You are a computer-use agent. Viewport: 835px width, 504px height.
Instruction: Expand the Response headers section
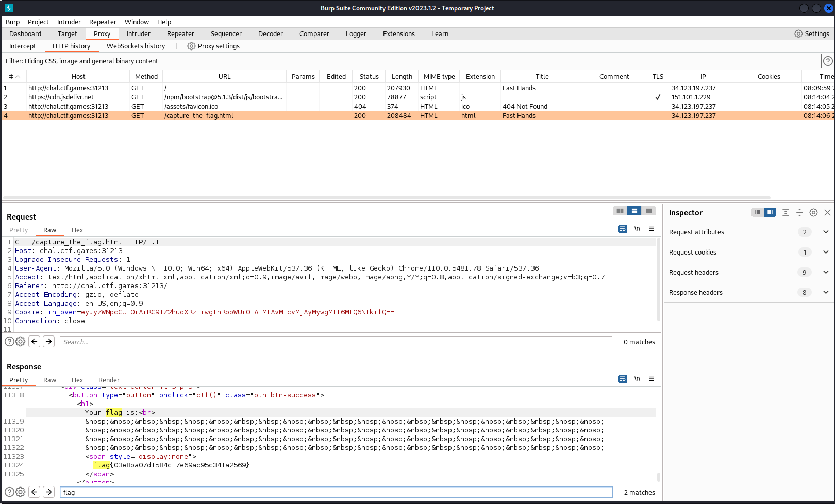[x=826, y=292]
